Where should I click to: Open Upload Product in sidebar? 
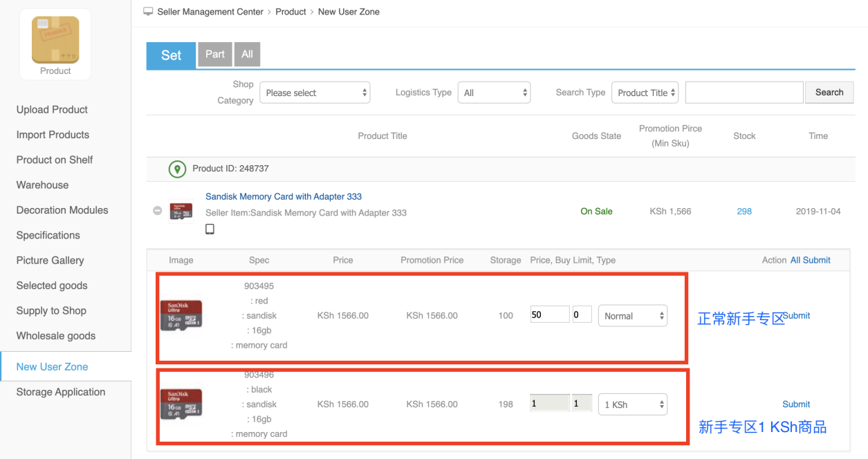(x=52, y=109)
